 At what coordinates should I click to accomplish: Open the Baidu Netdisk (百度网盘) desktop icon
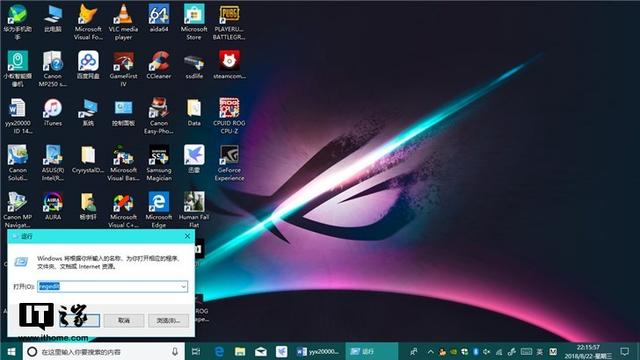(x=88, y=64)
